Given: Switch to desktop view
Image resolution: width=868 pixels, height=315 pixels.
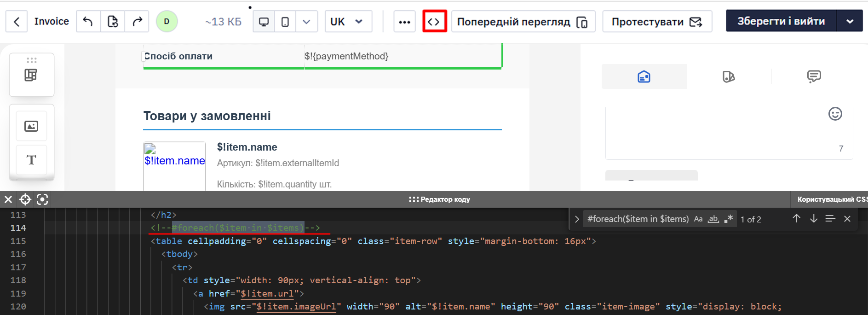Looking at the screenshot, I should [264, 22].
